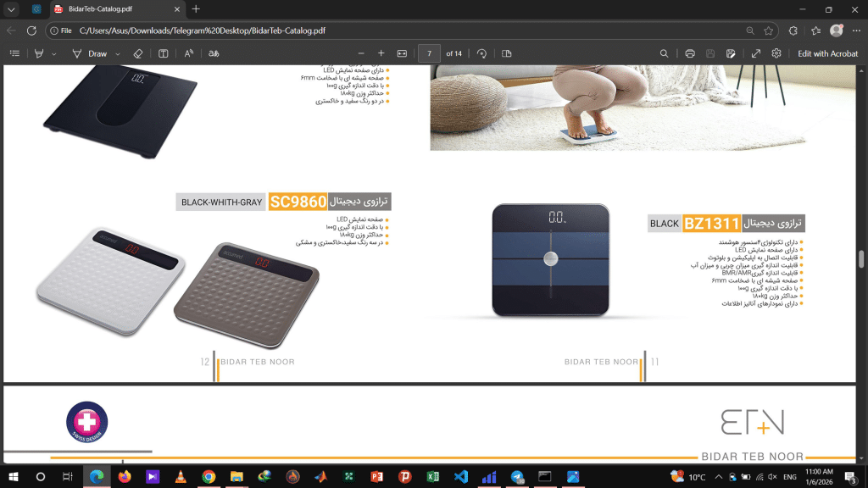Refresh the page

31,31
